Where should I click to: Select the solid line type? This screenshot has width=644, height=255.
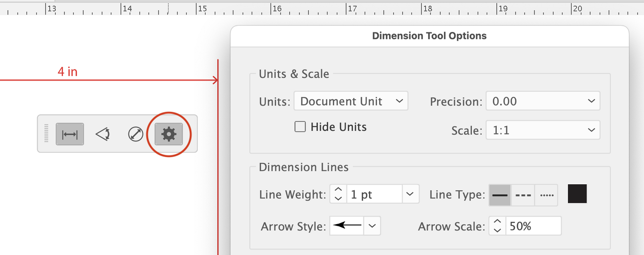coord(500,194)
